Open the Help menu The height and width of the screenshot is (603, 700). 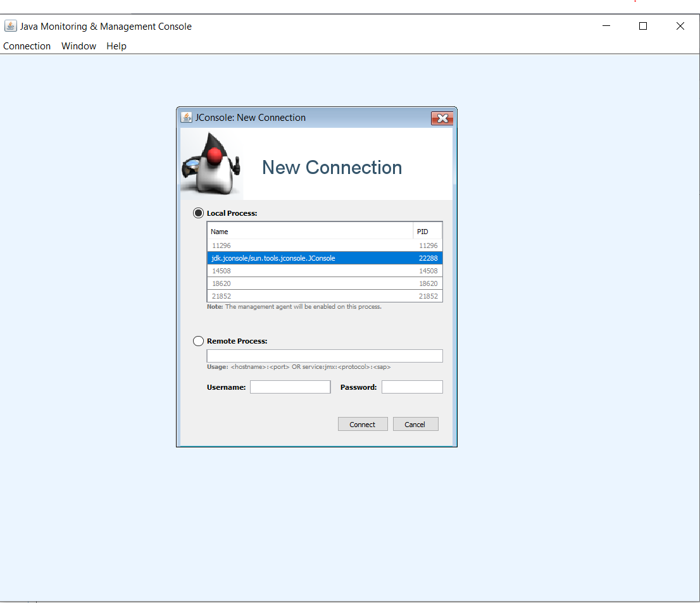(x=116, y=46)
